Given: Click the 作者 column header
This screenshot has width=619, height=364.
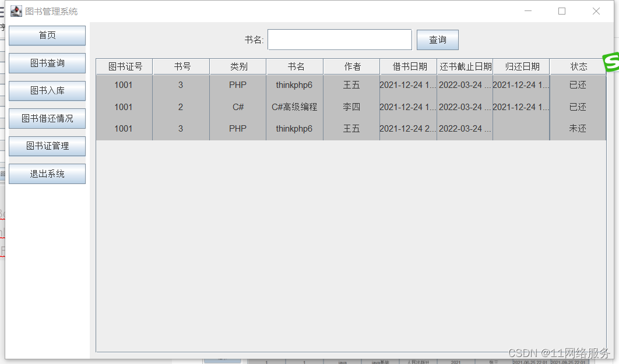Looking at the screenshot, I should (x=351, y=66).
